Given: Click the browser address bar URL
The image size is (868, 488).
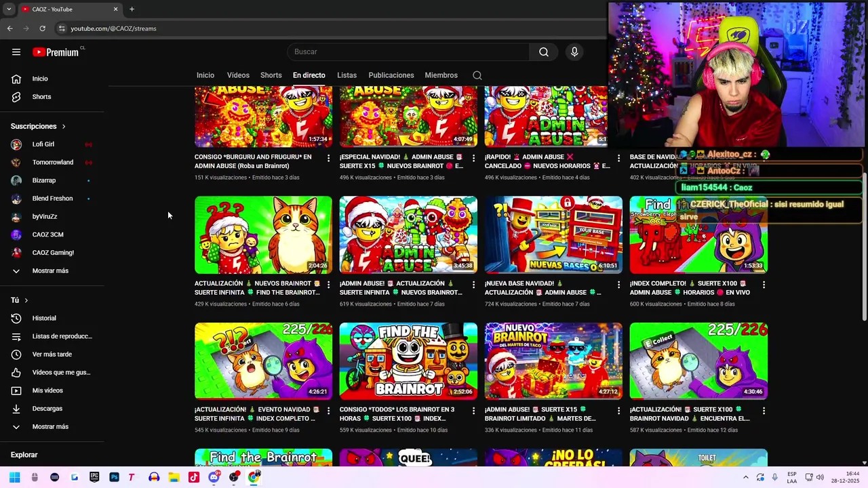Looking at the screenshot, I should pyautogui.click(x=113, y=28).
